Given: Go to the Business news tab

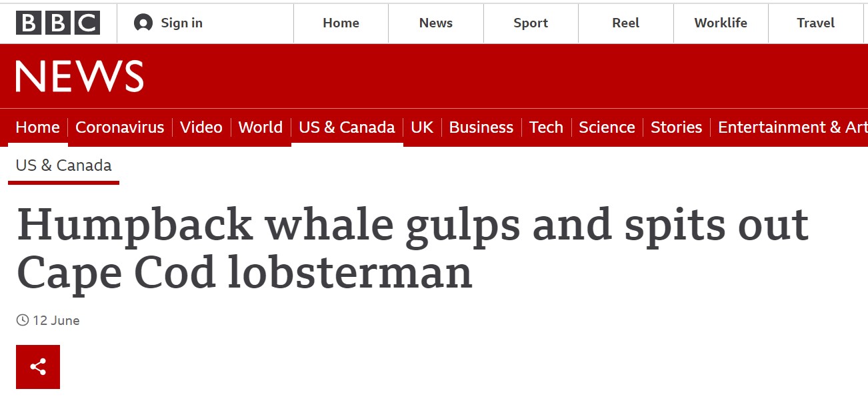Looking at the screenshot, I should pos(481,127).
